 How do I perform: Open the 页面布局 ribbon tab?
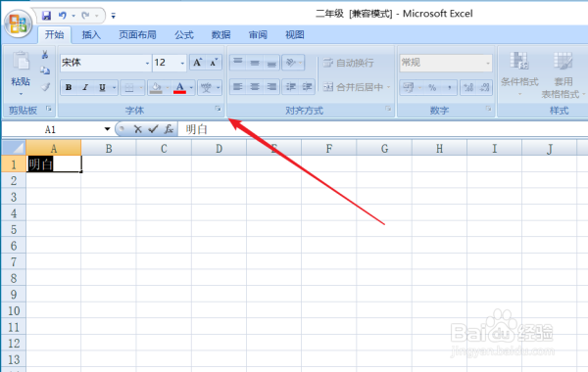pos(137,35)
